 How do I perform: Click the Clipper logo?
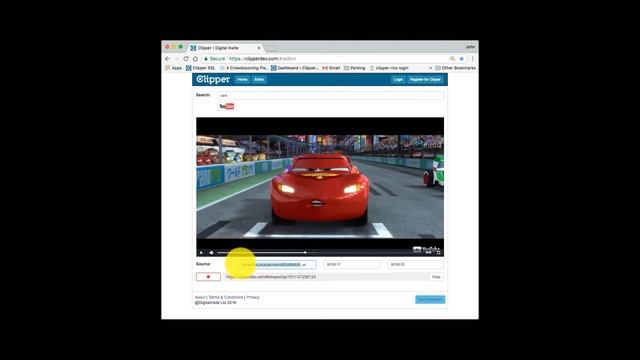point(213,79)
